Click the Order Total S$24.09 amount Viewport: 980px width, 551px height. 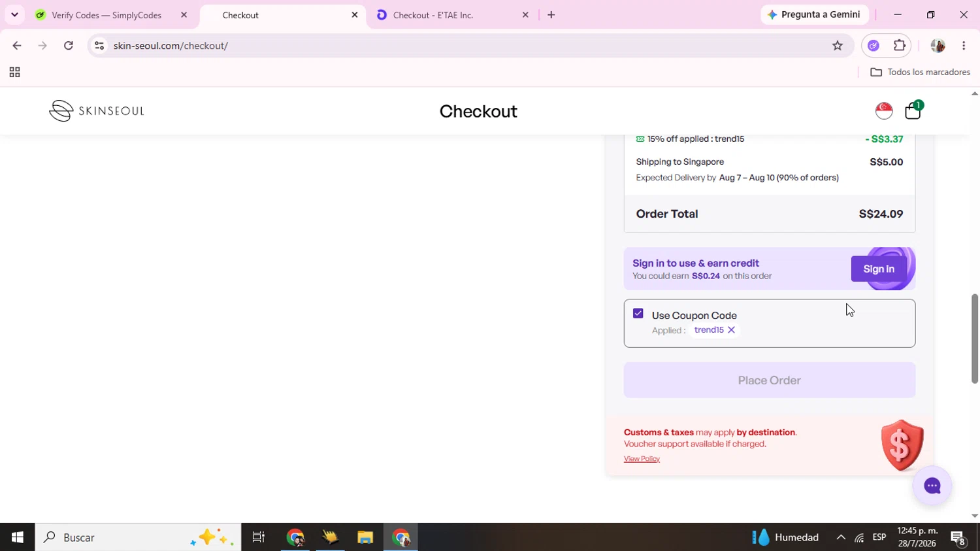click(x=881, y=214)
